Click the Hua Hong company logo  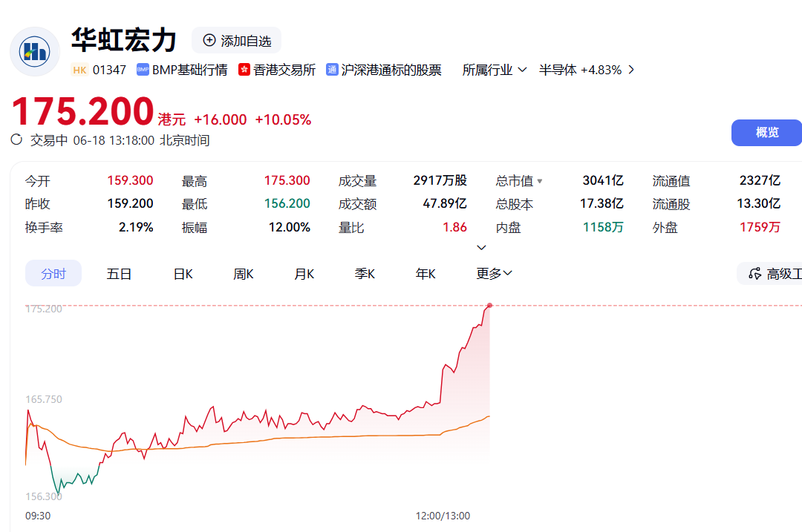coord(35,52)
